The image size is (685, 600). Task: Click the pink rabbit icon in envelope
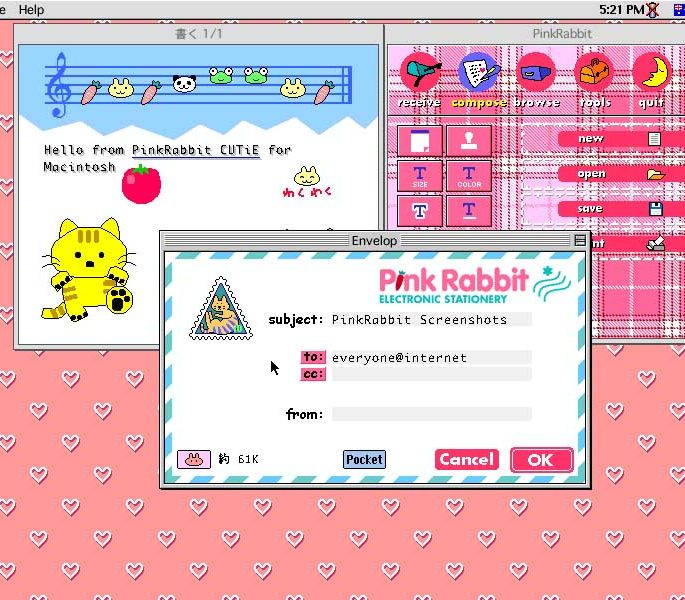point(193,459)
